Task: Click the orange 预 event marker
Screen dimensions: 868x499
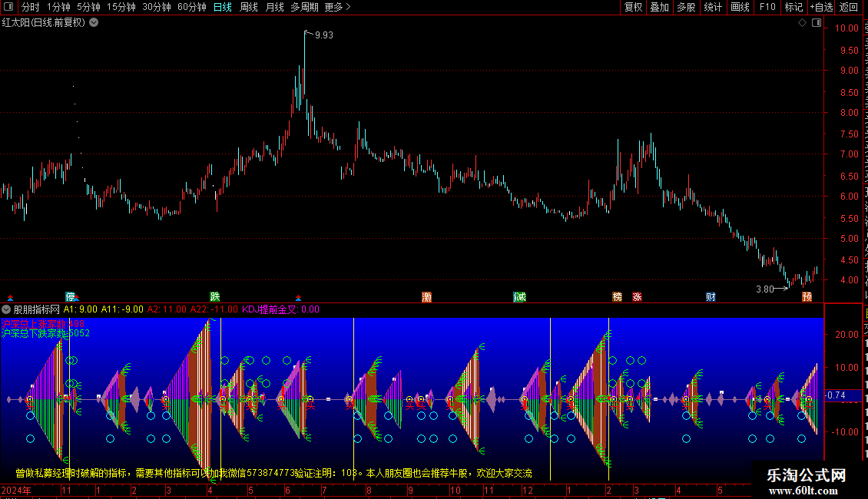Action: point(807,296)
